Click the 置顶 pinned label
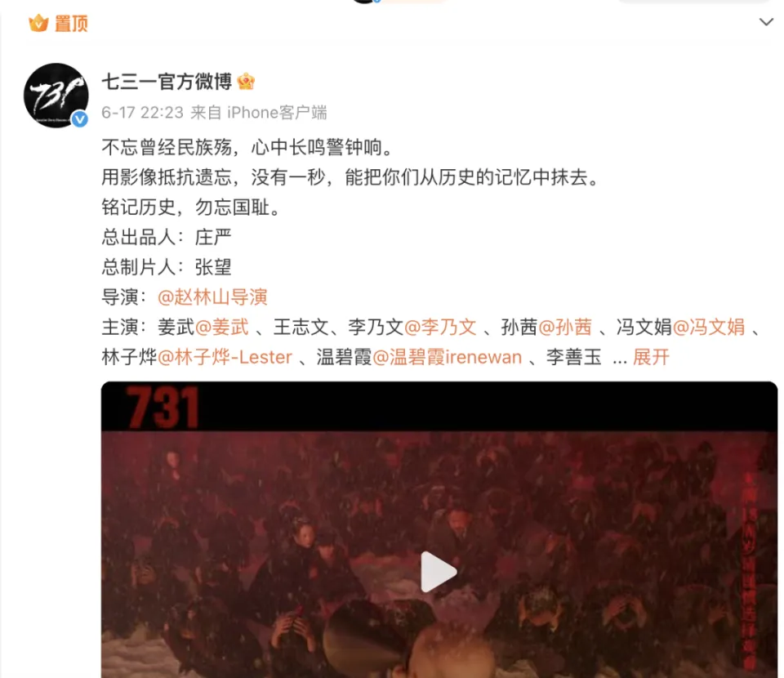784x678 pixels. (71, 24)
